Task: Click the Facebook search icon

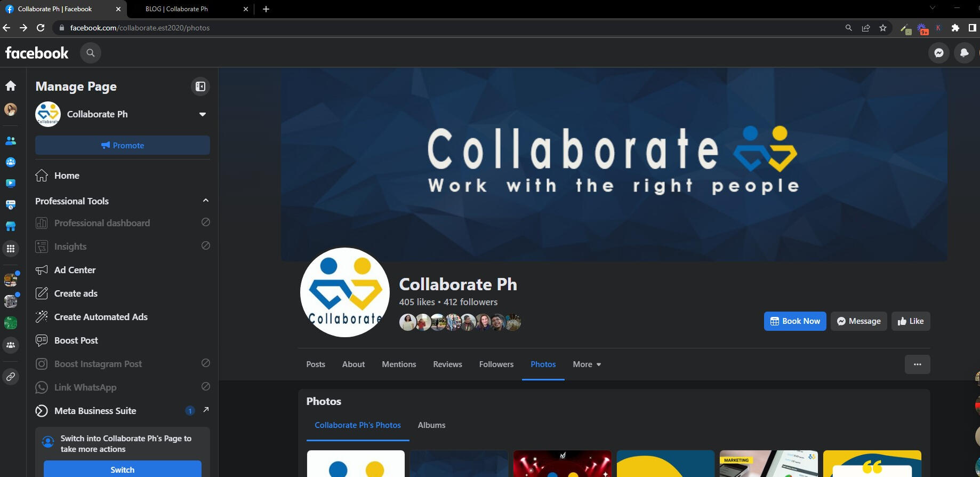Action: pyautogui.click(x=91, y=53)
